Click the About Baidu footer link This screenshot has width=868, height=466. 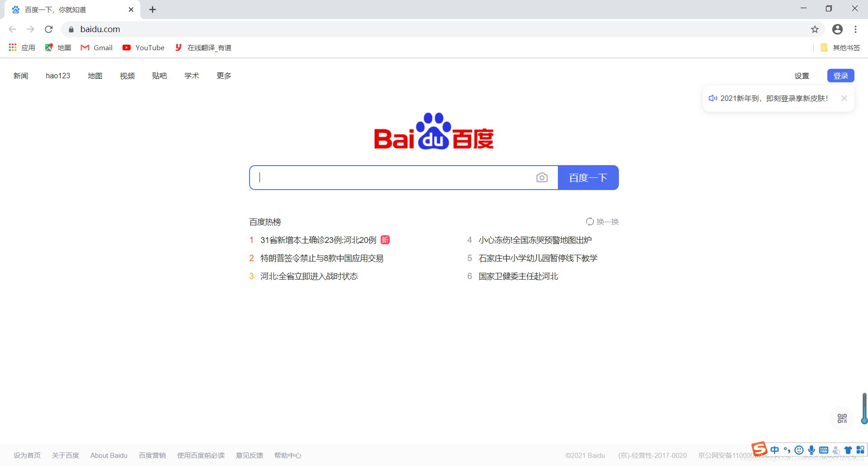click(109, 455)
